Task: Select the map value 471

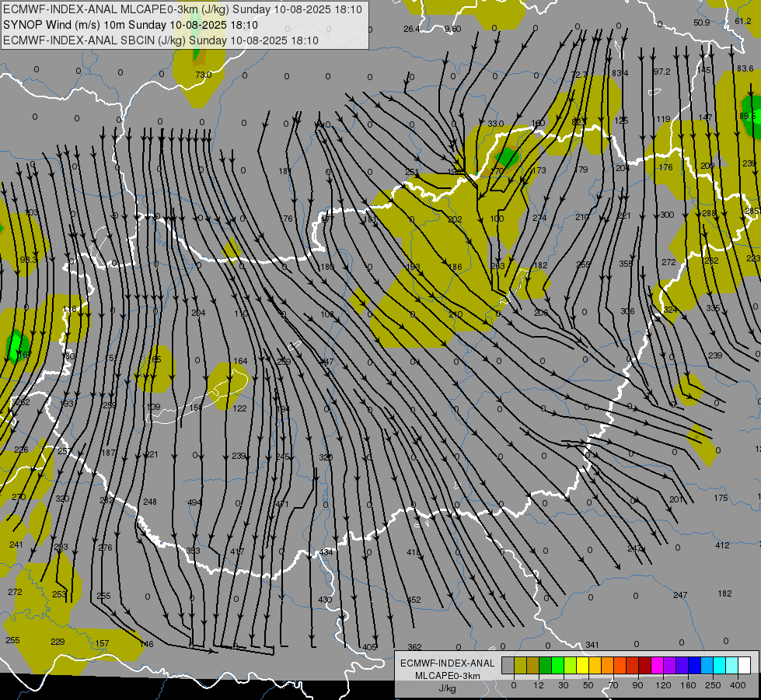Action: (282, 504)
